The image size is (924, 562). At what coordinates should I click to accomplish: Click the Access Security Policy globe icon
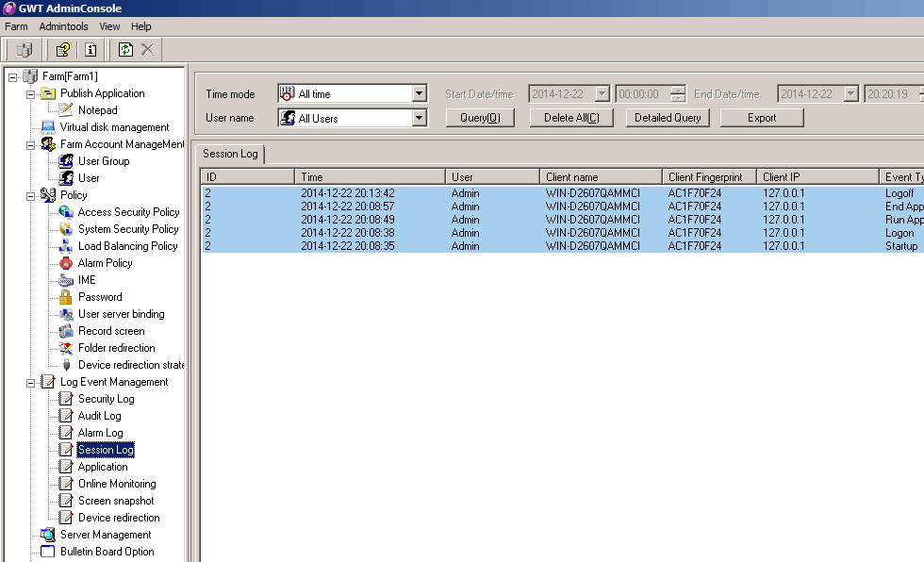pyautogui.click(x=66, y=212)
